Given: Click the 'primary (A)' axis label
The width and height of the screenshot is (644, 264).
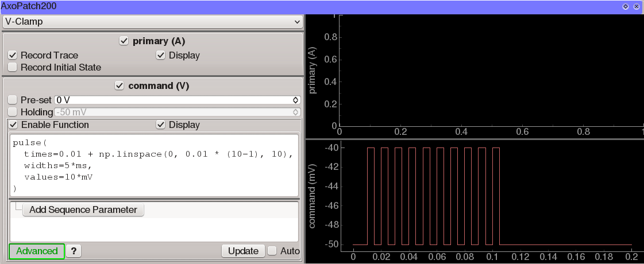Looking at the screenshot, I should (x=313, y=70).
